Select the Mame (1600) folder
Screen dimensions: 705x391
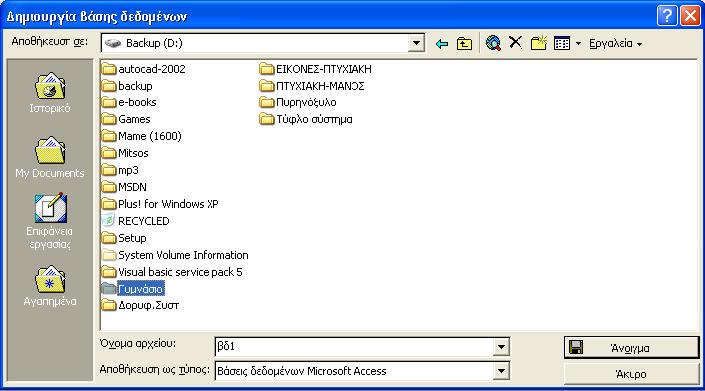[x=142, y=136]
